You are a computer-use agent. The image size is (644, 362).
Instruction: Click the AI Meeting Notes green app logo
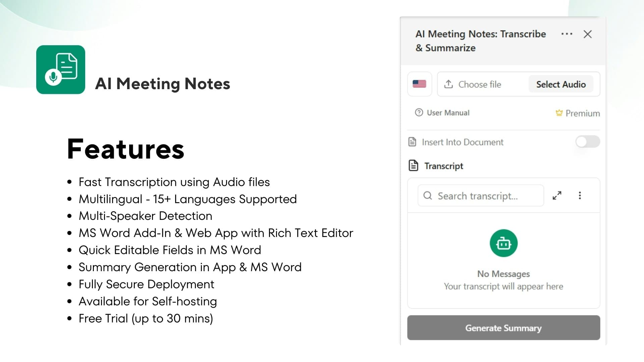pos(60,69)
